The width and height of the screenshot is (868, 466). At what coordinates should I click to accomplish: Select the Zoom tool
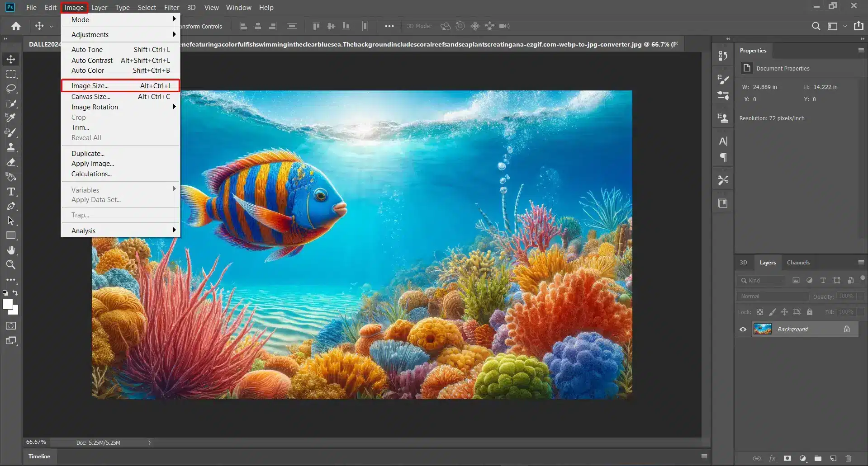point(11,265)
